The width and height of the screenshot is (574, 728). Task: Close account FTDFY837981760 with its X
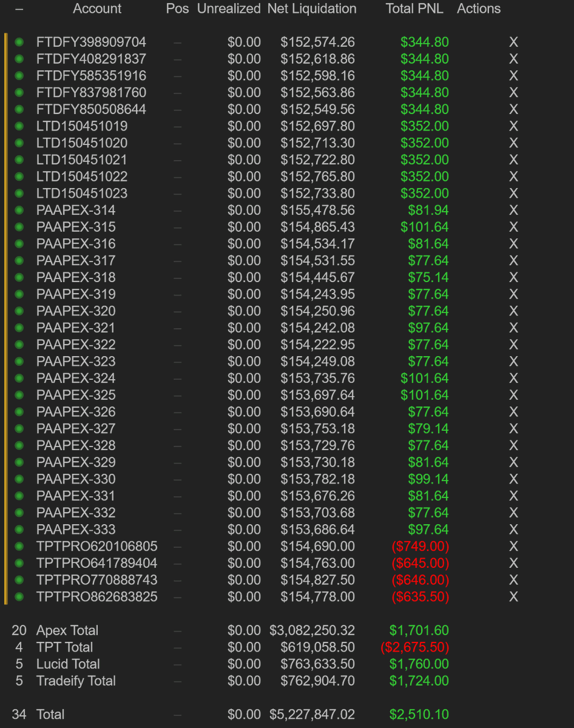coord(513,93)
